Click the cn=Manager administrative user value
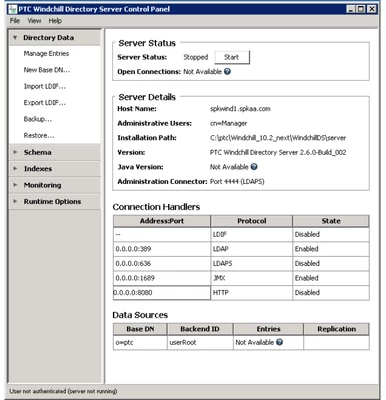The image size is (386, 400). (x=228, y=123)
